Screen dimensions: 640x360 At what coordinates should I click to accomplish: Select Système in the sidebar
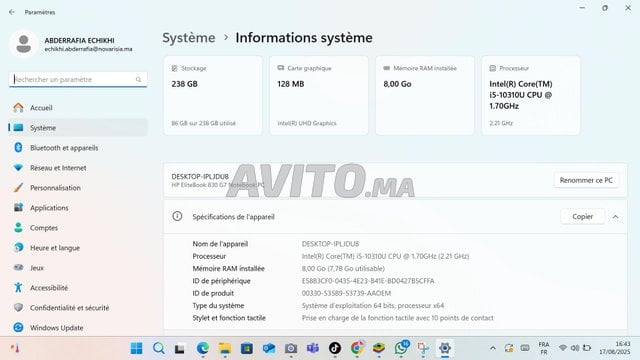78,128
